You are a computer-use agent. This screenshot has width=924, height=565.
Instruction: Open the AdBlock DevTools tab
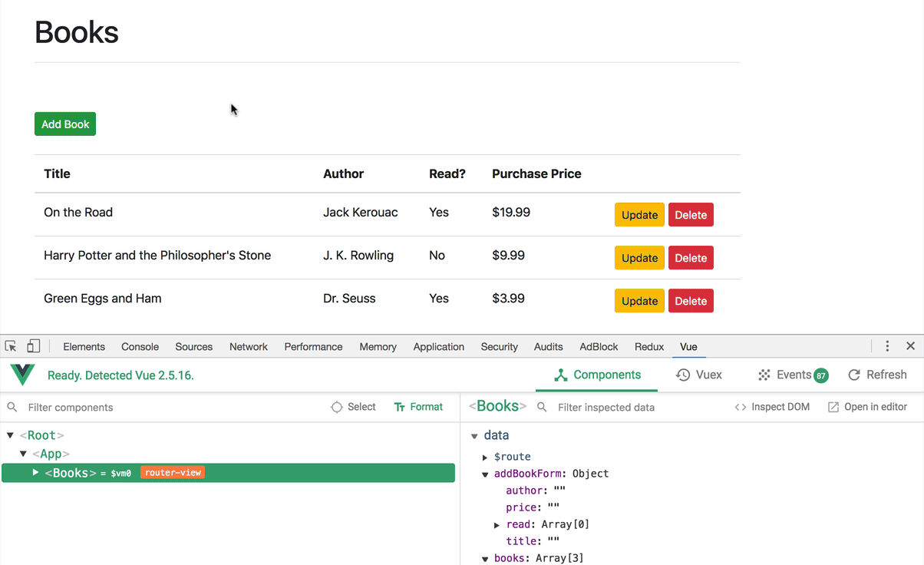click(599, 346)
